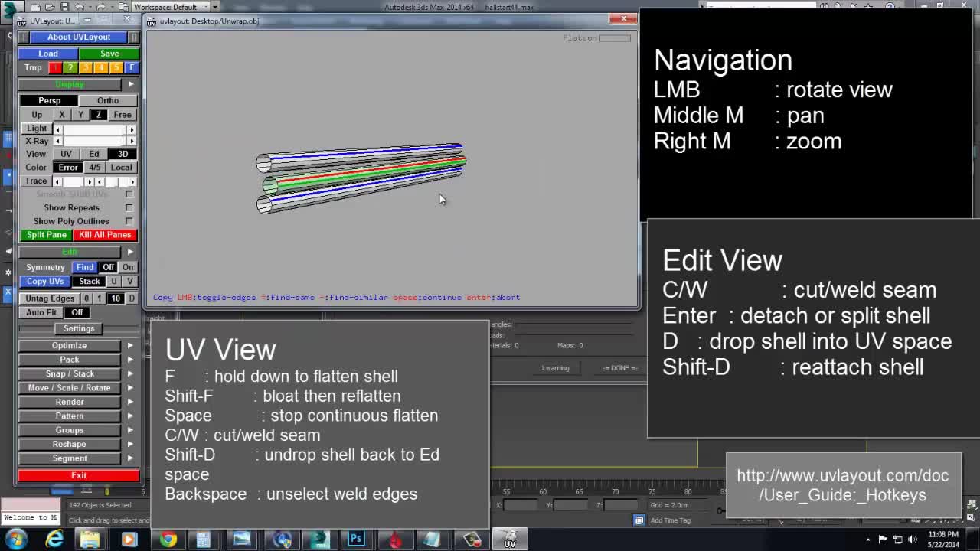Viewport: 980px width, 551px height.
Task: Expand the Display panel arrow
Action: 130,84
